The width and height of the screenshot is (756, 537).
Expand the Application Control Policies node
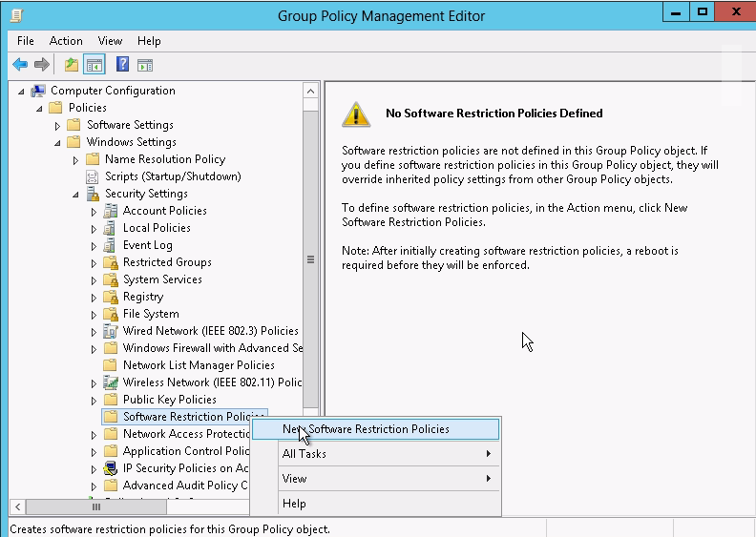coord(94,452)
